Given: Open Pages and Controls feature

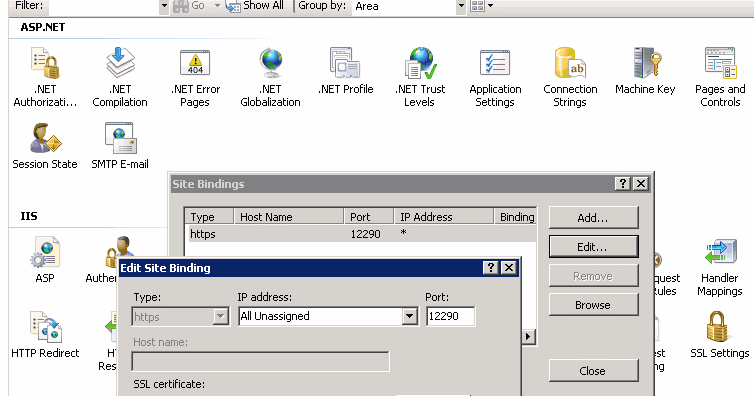Looking at the screenshot, I should [720, 77].
